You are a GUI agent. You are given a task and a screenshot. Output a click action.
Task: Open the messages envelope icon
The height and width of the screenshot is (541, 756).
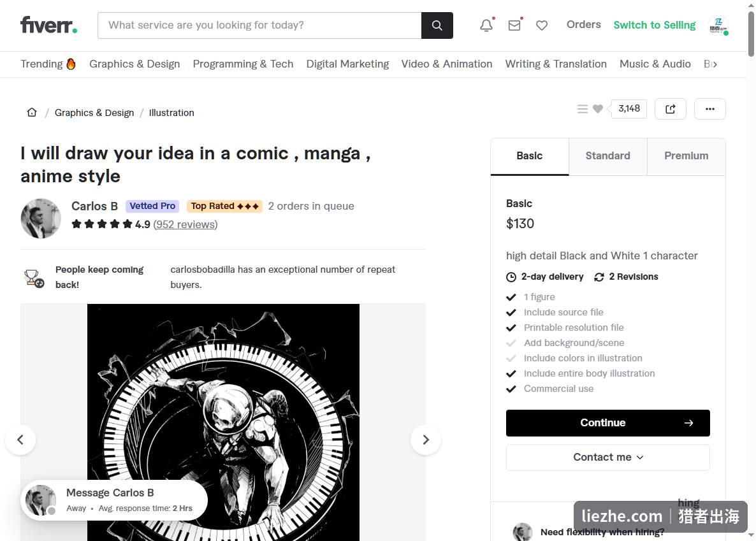514,25
